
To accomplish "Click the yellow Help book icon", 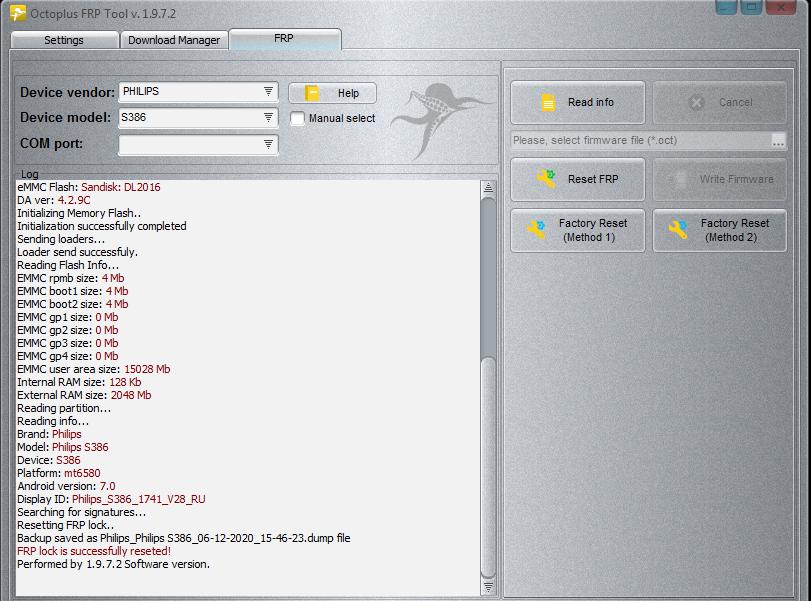I will click(x=311, y=93).
